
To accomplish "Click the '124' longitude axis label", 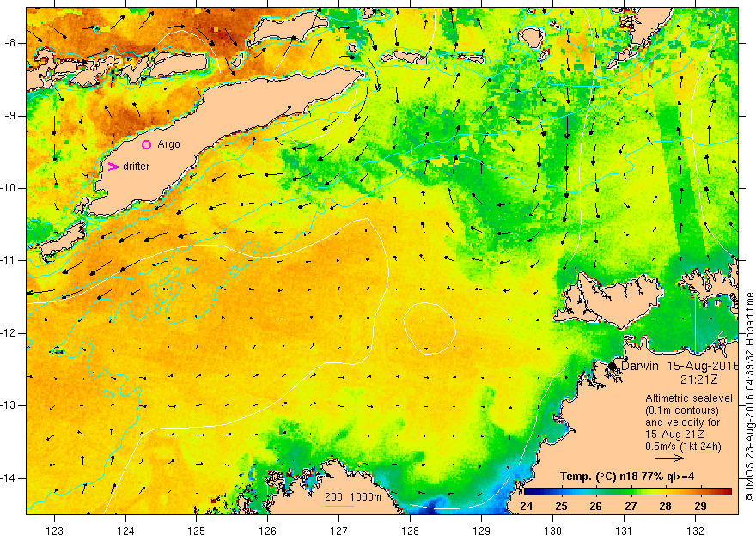I will 125,531.
